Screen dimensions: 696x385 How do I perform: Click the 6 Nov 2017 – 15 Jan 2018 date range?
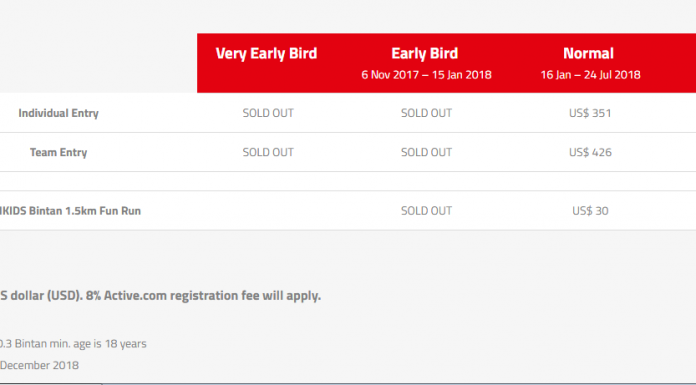[x=426, y=75]
